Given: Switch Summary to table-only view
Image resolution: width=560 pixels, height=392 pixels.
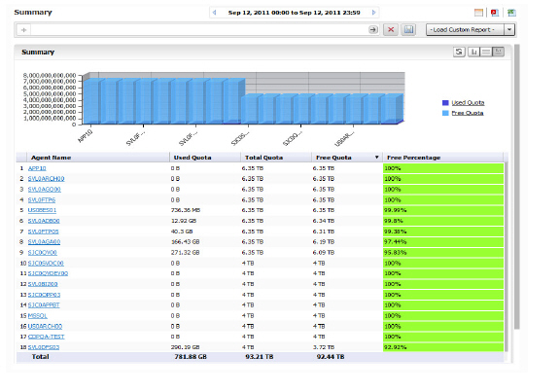Looking at the screenshot, I should (x=486, y=52).
